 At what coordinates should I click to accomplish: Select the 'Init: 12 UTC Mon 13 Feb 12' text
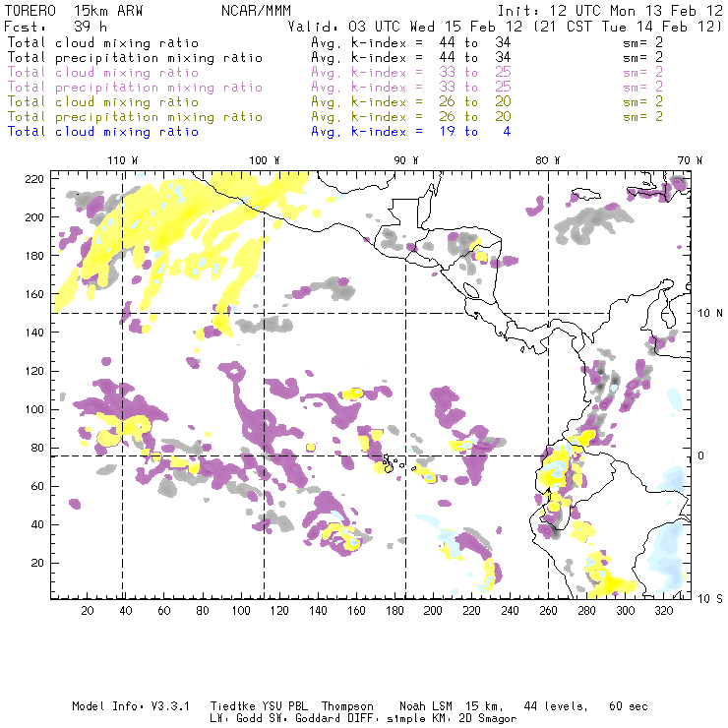(x=610, y=11)
